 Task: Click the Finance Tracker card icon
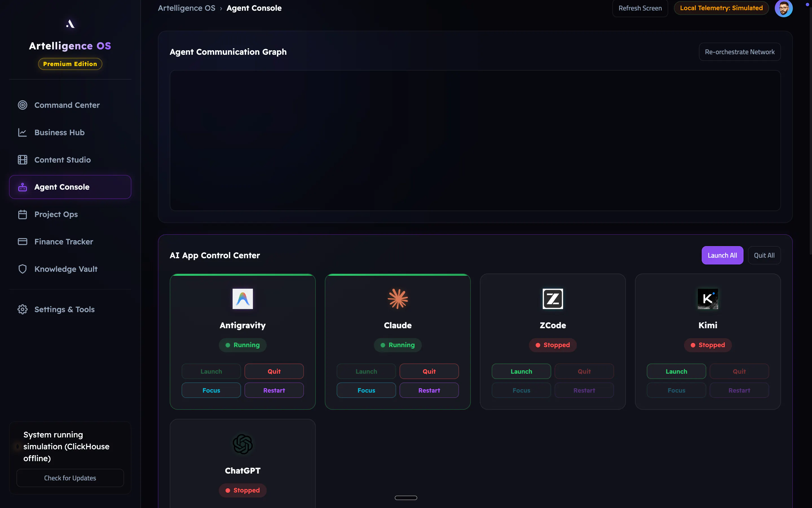[23, 242]
